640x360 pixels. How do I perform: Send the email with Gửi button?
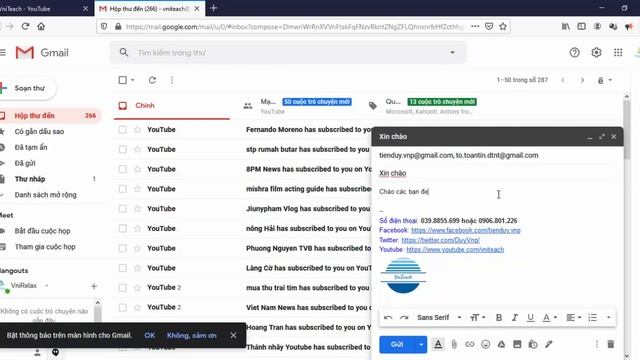click(397, 344)
